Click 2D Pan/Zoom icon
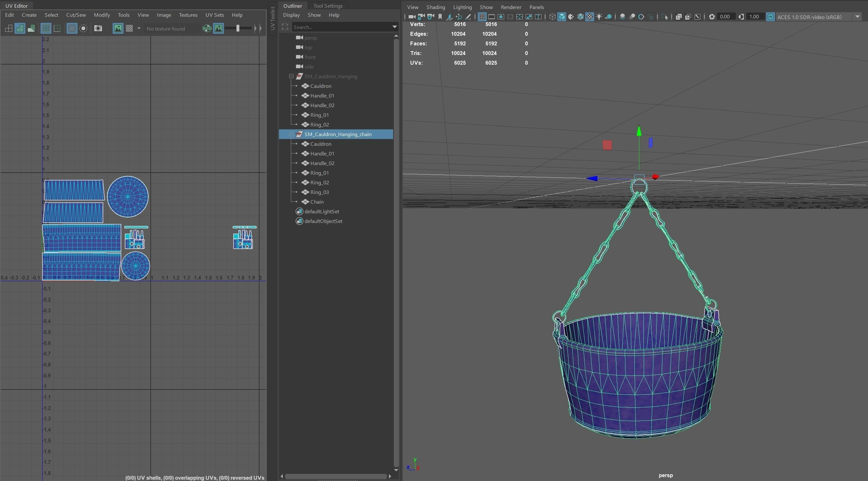The image size is (868, 481). click(x=458, y=16)
